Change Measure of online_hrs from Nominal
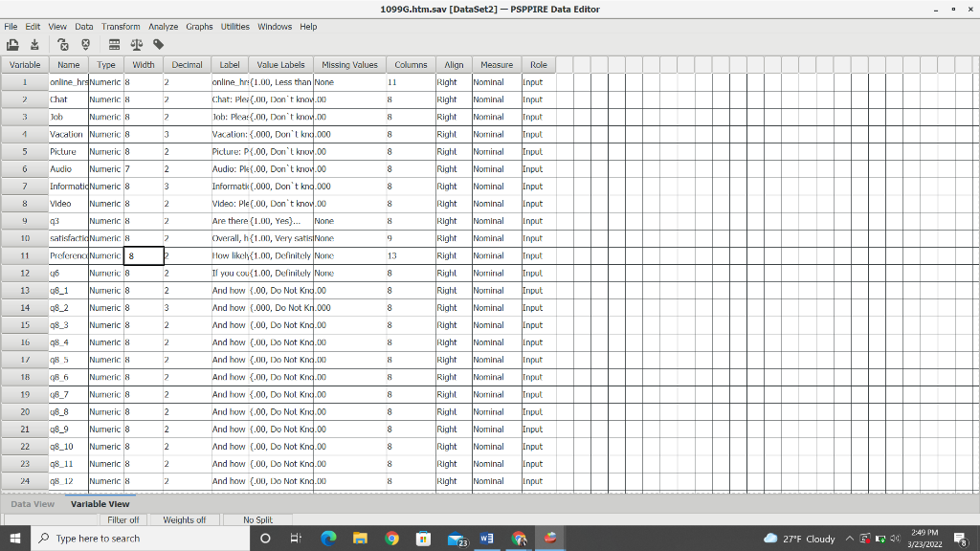 click(497, 81)
